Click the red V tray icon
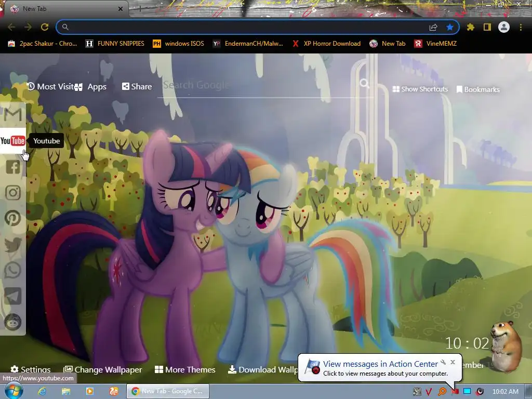 coord(429,392)
